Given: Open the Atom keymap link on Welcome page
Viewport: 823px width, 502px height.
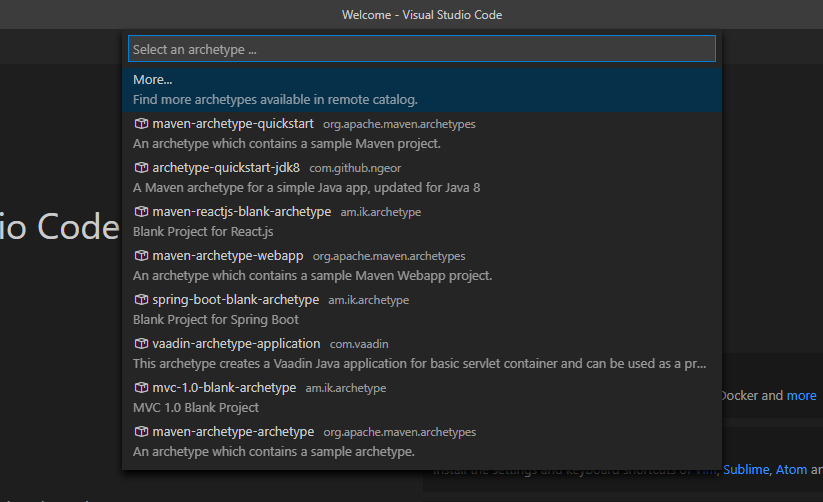Looking at the screenshot, I should click(x=792, y=469).
